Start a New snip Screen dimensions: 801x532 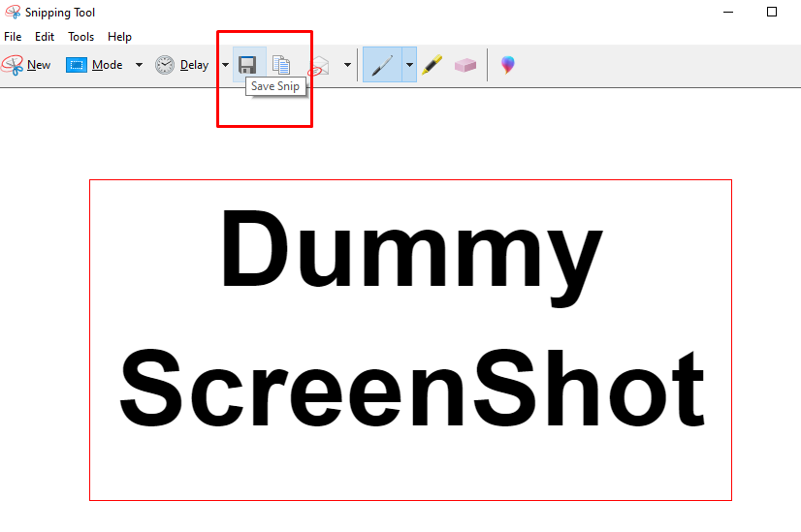tap(26, 65)
